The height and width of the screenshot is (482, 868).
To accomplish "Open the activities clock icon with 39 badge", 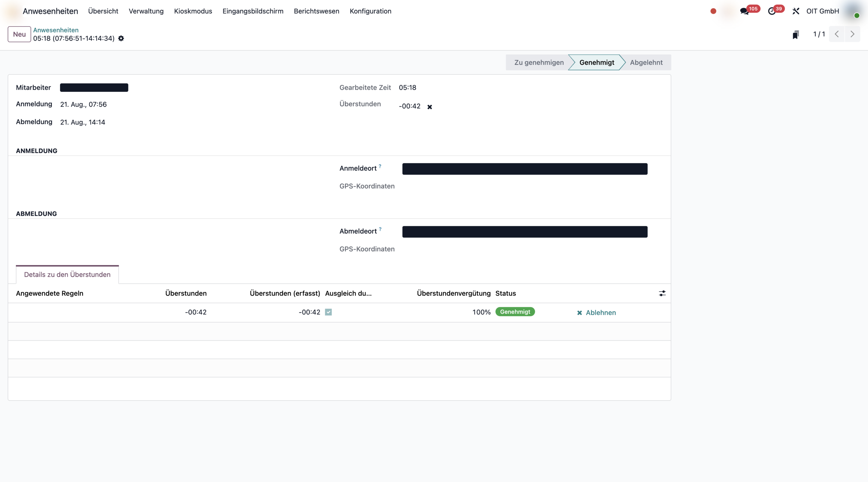I will [772, 11].
